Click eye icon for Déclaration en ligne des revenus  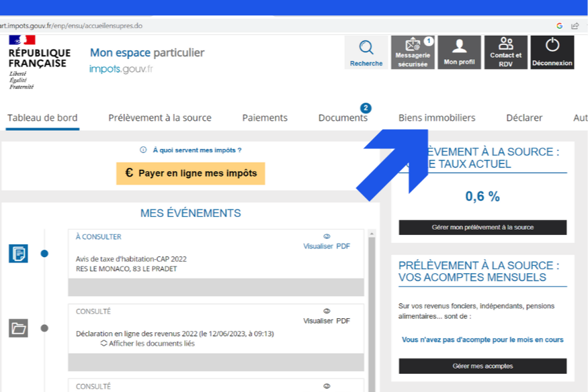click(x=327, y=311)
